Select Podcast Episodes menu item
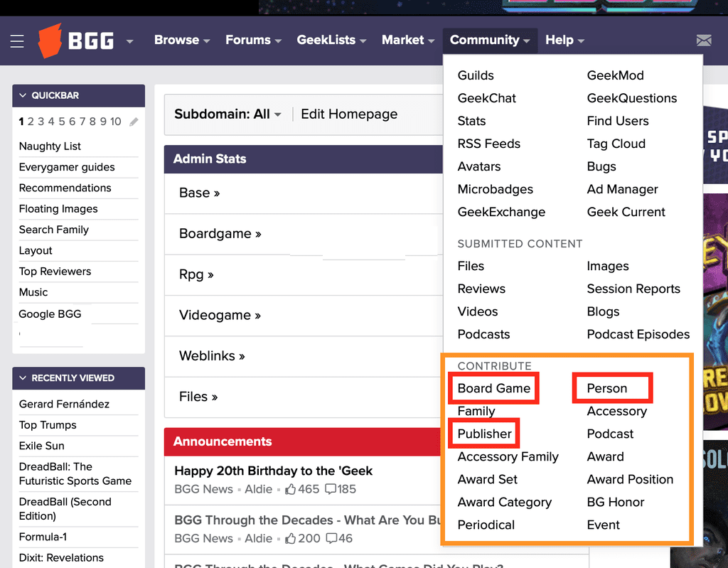728x568 pixels. point(638,334)
